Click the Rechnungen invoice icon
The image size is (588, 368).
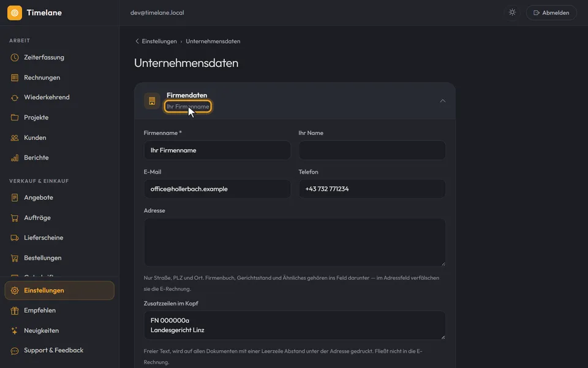pyautogui.click(x=15, y=78)
